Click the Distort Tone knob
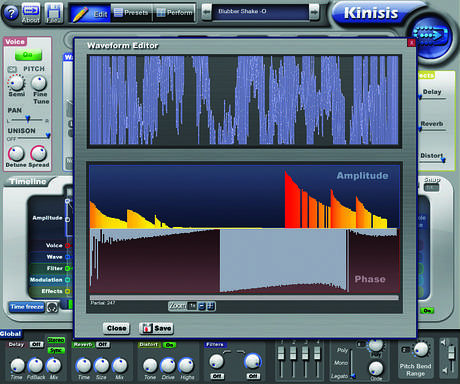This screenshot has width=460, height=384. pos(150,366)
